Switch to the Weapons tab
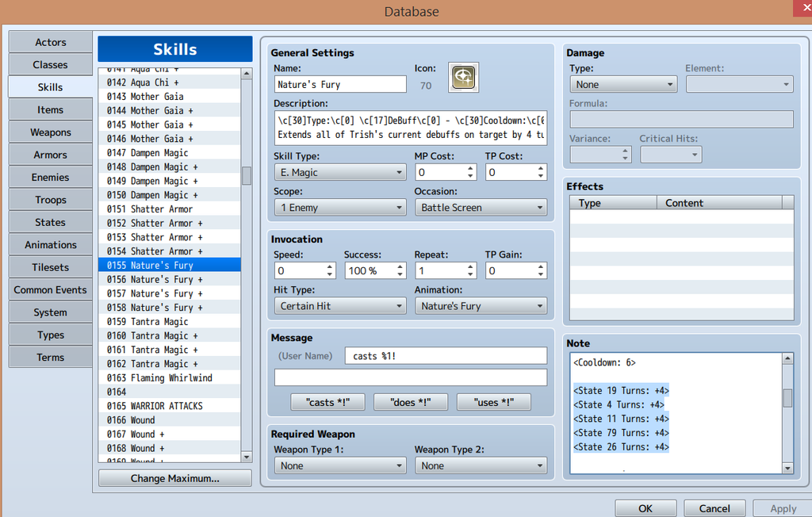The width and height of the screenshot is (812, 517). coord(51,132)
